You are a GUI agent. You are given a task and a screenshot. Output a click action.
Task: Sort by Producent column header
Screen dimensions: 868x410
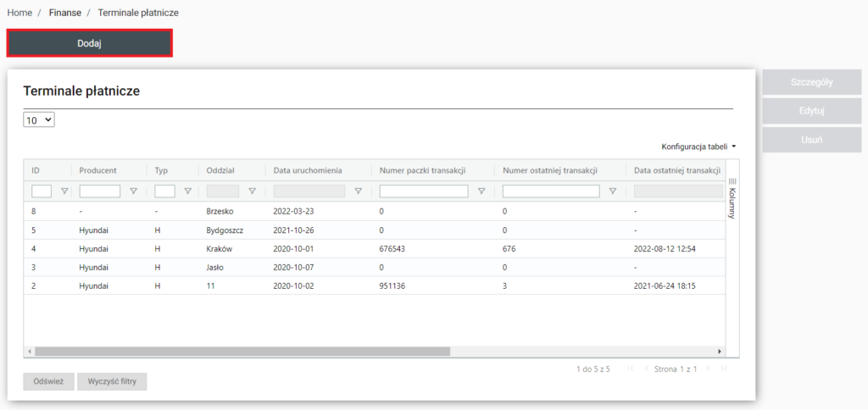[97, 170]
